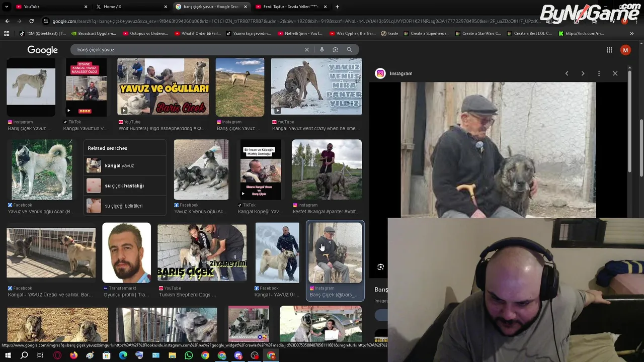Open TikTok Kangal Yavuz'un video thumbnail
The width and height of the screenshot is (644, 362).
point(86,87)
